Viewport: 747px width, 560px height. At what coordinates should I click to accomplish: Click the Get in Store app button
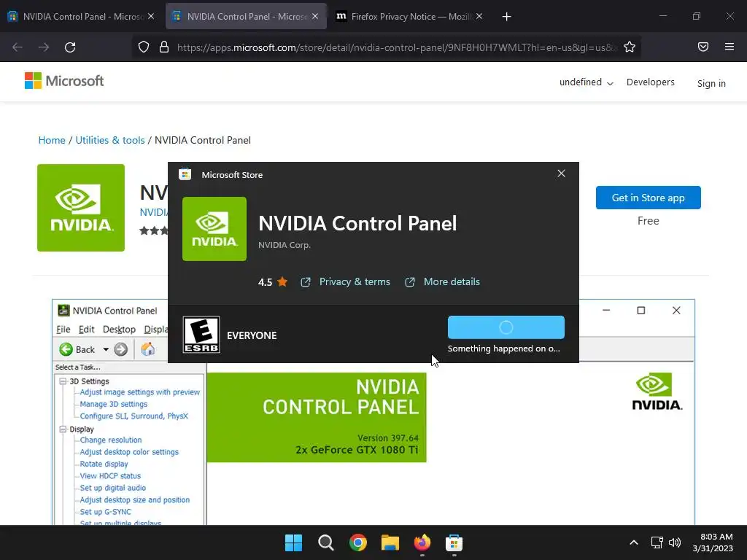pos(648,198)
